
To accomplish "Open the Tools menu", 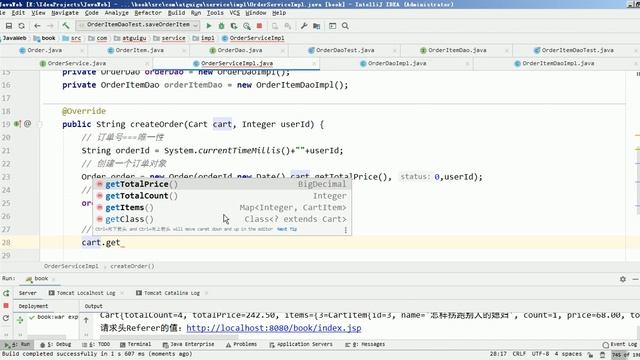I will tap(215, 13).
